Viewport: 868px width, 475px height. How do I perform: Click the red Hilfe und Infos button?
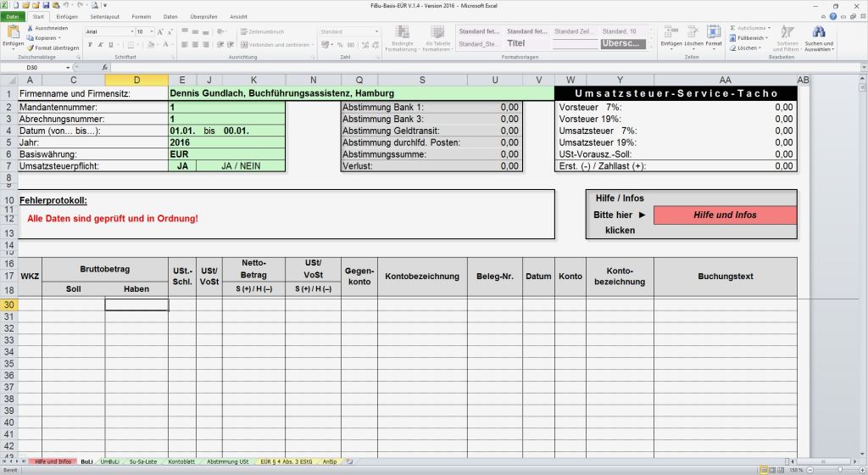(x=726, y=215)
